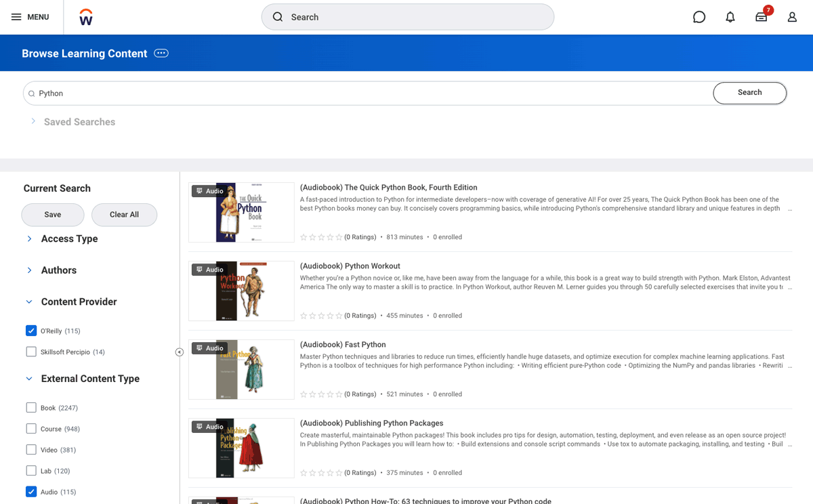813x504 pixels.
Task: Click "455 minutes" duration text
Action: pos(404,316)
